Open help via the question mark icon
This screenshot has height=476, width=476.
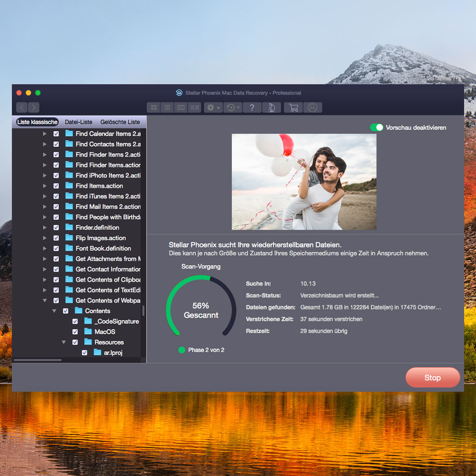tap(252, 108)
